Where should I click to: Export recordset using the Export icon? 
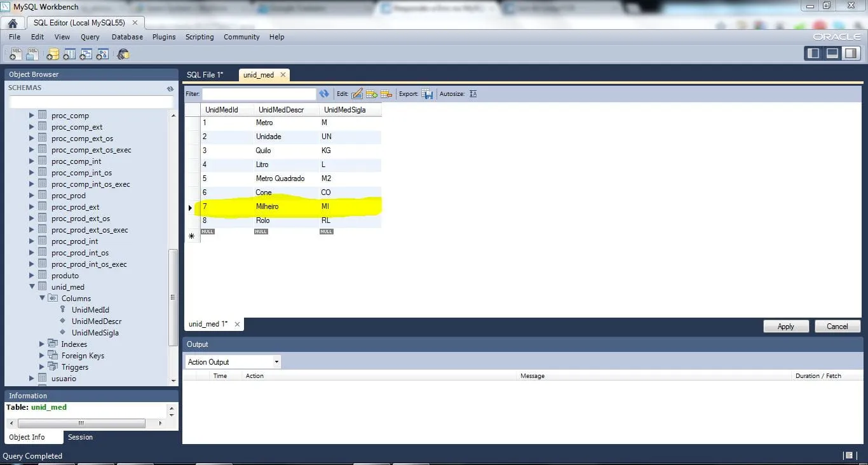[x=428, y=94]
